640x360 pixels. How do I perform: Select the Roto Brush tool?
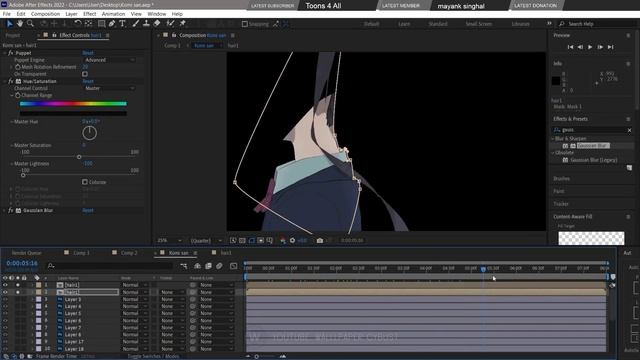click(171, 24)
